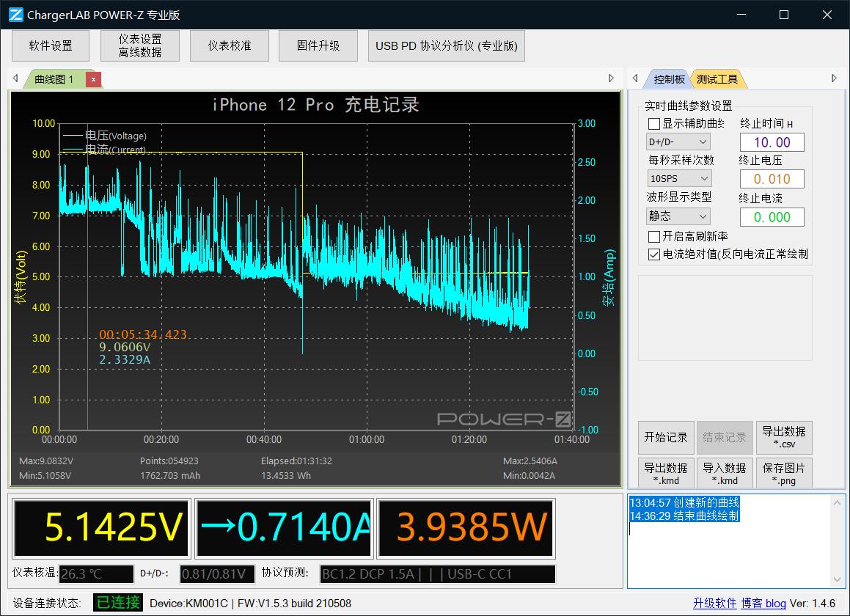Image resolution: width=850 pixels, height=616 pixels.
Task: Open the USB PD 协议分析仪 (专业版) button
Action: point(446,45)
